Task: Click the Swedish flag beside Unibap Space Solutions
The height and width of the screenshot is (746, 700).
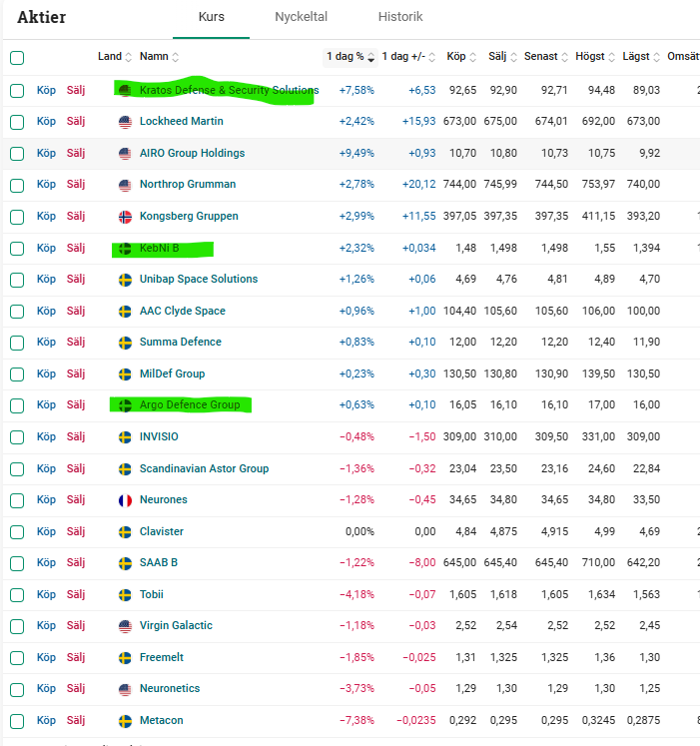Action: [125, 280]
